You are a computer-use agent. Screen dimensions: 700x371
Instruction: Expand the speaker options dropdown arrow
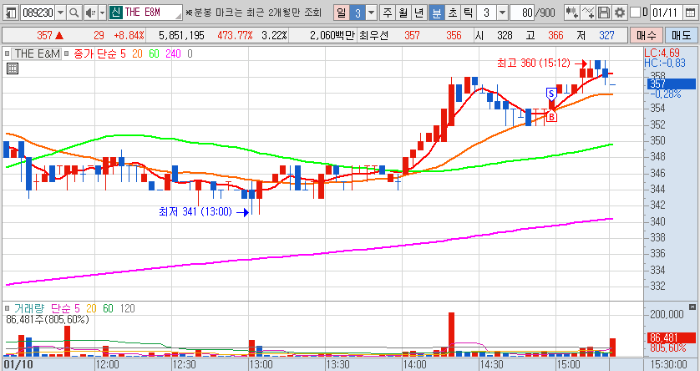coord(102,13)
